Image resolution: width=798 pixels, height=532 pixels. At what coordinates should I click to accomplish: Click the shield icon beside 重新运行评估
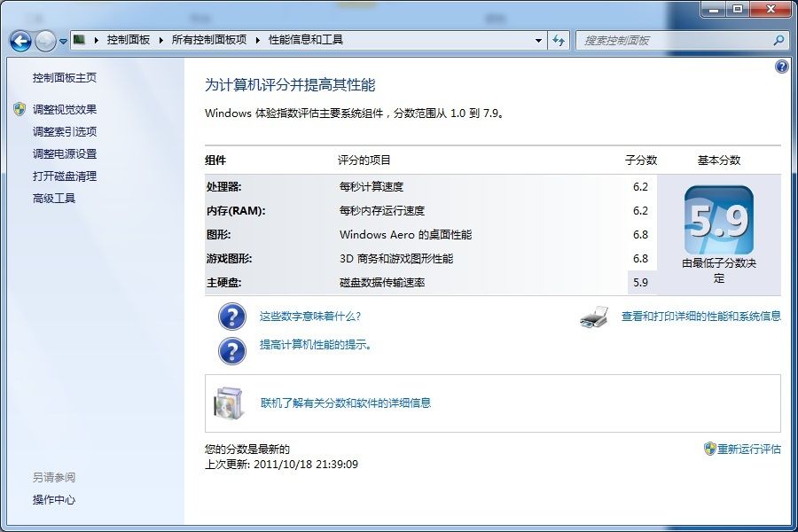(x=710, y=449)
